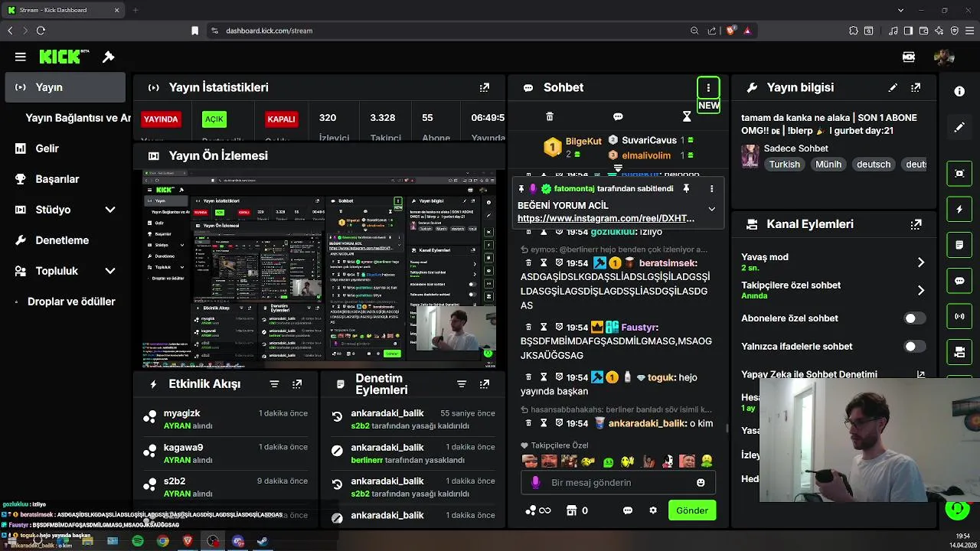Expand the pinned message with the chevron
The height and width of the screenshot is (551, 980).
[711, 209]
